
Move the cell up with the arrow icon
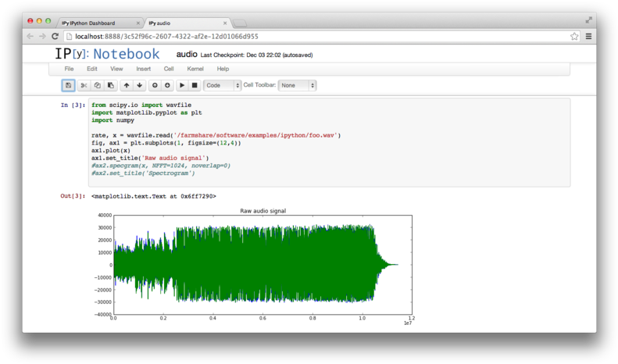click(127, 85)
